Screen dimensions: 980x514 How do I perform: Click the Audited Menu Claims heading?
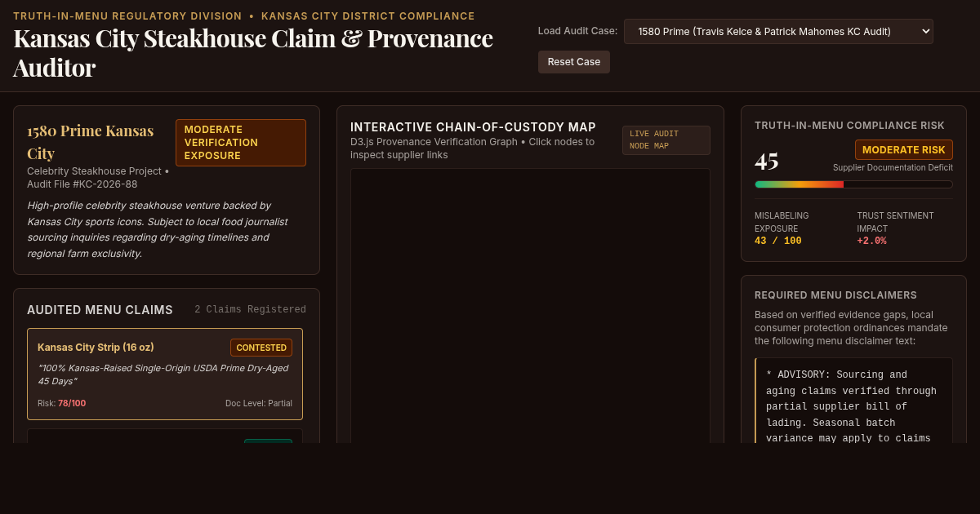(100, 310)
